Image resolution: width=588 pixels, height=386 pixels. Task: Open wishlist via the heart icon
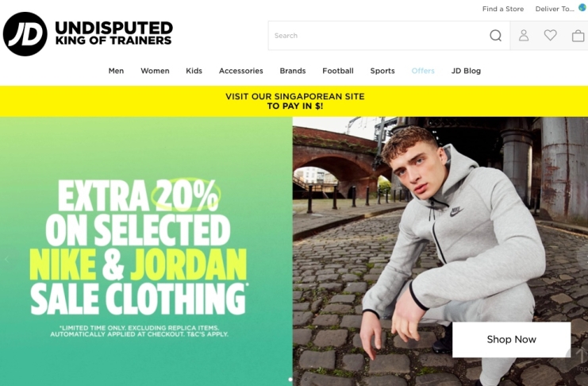pos(550,35)
